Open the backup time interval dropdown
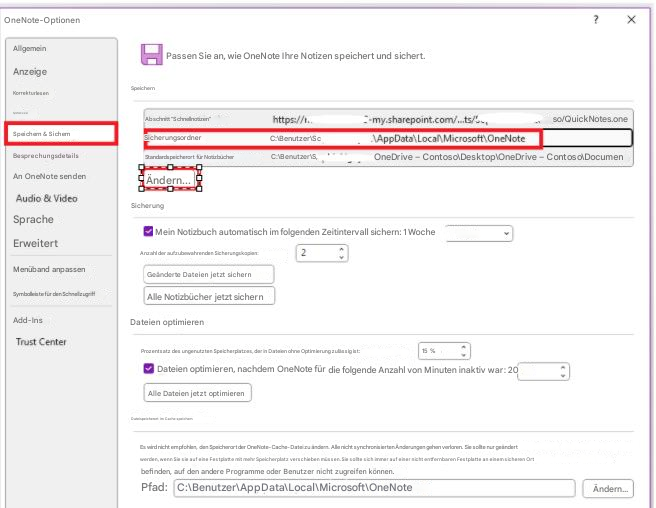The image size is (656, 508). (479, 233)
